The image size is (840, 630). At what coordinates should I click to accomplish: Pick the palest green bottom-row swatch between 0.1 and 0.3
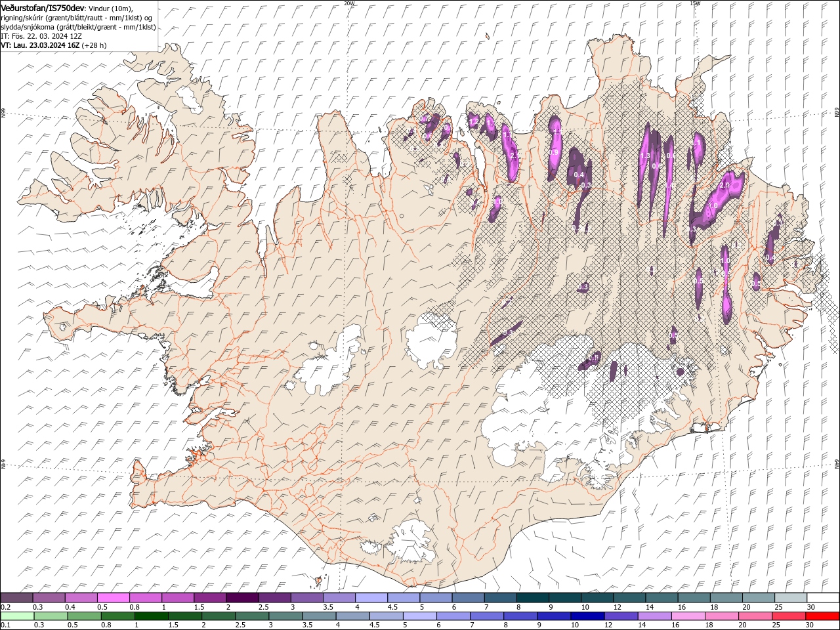click(17, 616)
